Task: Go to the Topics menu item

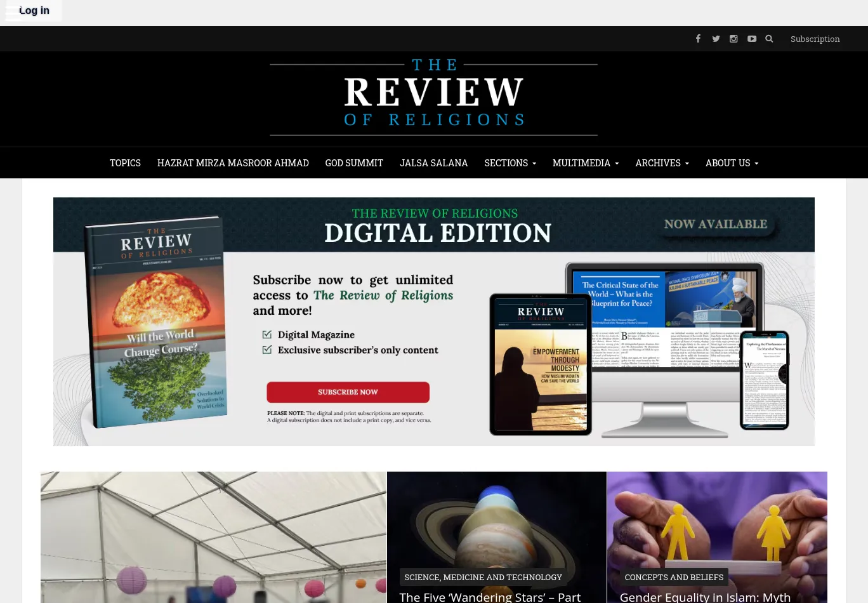Action: (x=125, y=163)
